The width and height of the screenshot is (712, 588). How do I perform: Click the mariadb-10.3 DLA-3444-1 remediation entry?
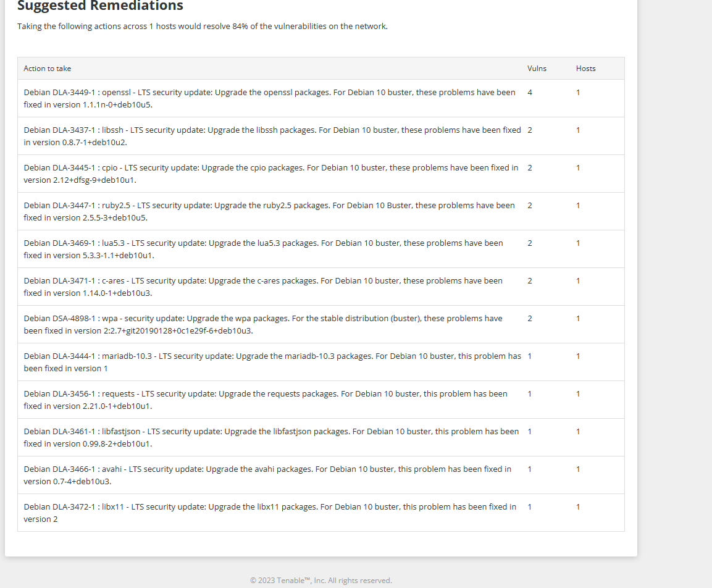(x=272, y=362)
